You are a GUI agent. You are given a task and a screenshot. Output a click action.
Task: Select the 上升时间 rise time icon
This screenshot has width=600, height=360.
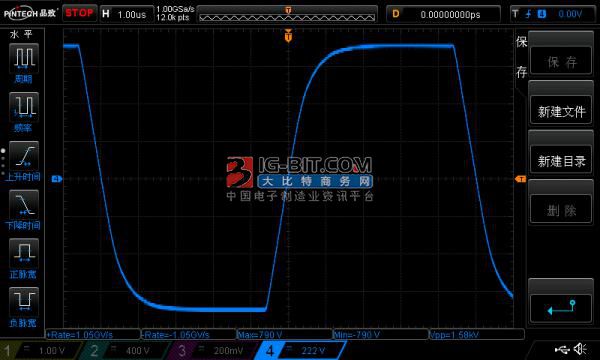(x=24, y=156)
